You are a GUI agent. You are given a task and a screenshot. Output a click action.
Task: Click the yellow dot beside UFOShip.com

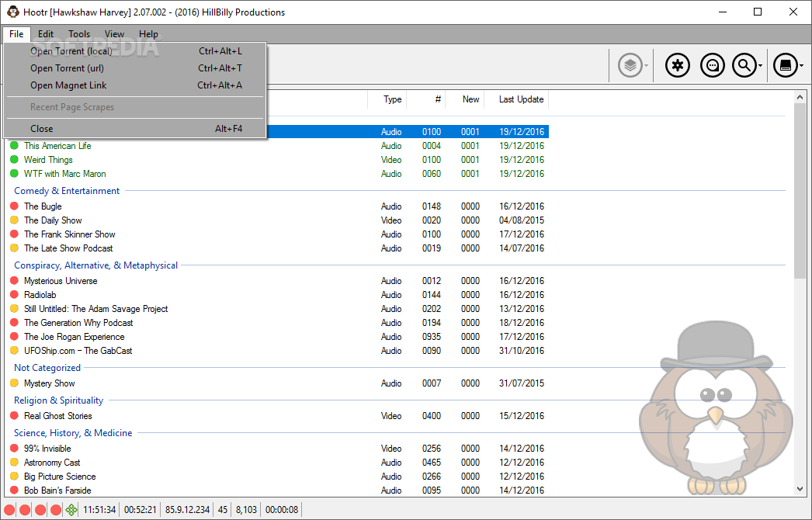click(x=14, y=351)
